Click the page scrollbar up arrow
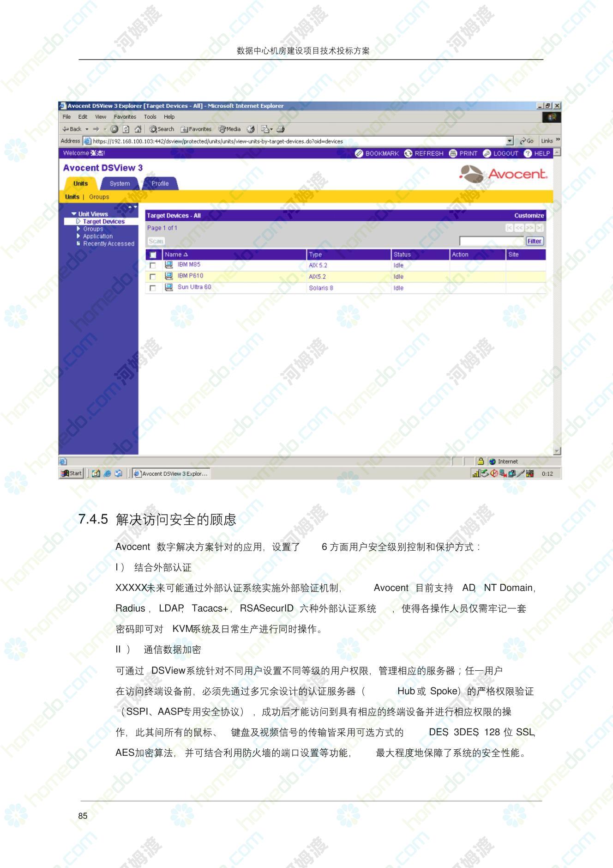Viewport: 613px width, 868px height. click(557, 152)
